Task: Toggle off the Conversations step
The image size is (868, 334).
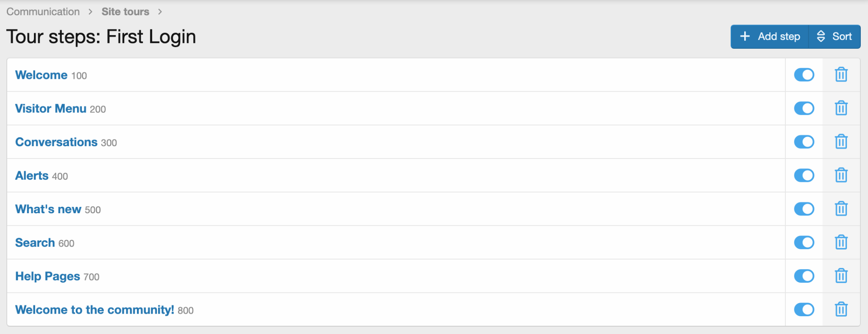Action: click(804, 142)
